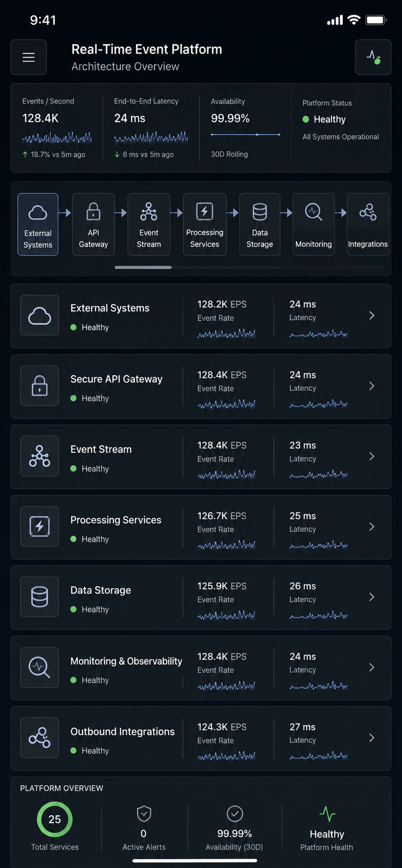
Task: Open the activity pulse status button
Action: tap(373, 57)
